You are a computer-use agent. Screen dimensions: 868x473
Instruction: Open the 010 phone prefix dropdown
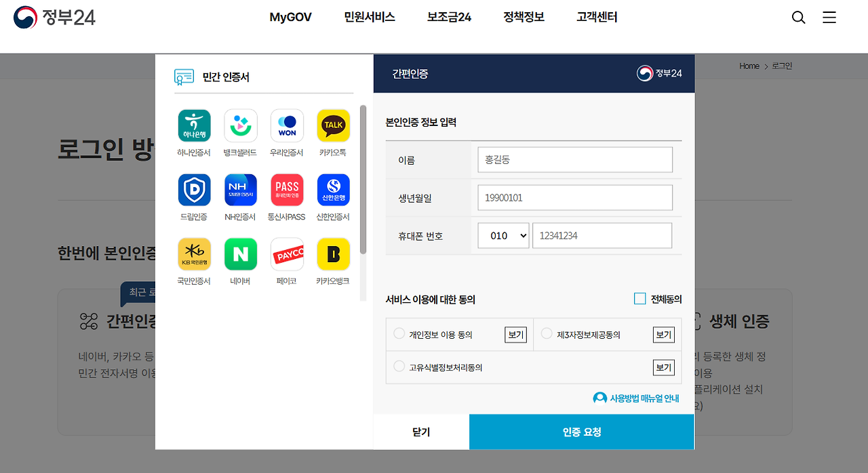pyautogui.click(x=503, y=236)
